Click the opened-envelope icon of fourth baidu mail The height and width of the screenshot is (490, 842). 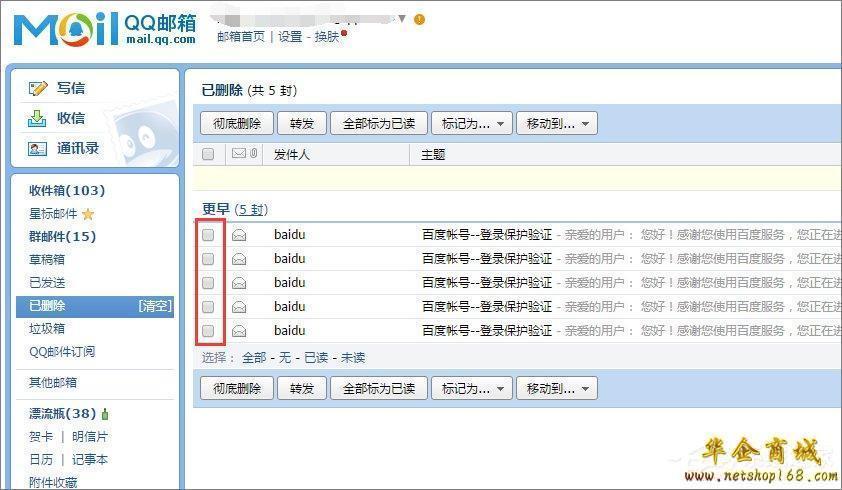point(239,307)
